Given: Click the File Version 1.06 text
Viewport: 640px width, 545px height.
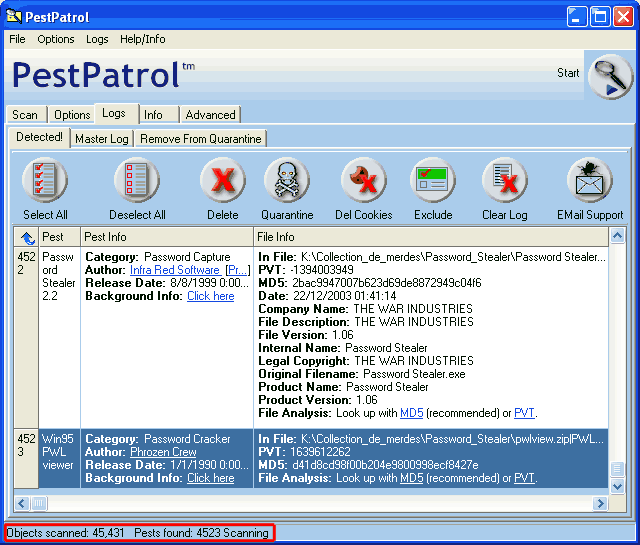Looking at the screenshot, I should click(x=306, y=335).
